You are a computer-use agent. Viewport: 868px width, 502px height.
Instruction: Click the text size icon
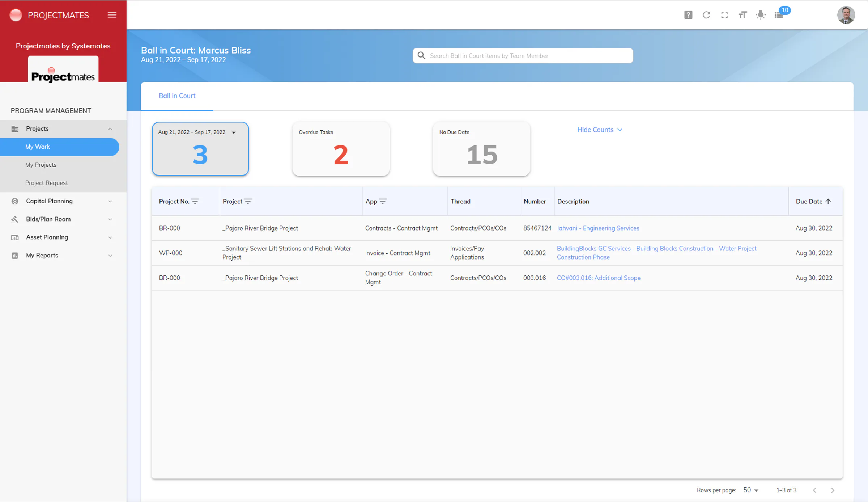click(x=742, y=15)
